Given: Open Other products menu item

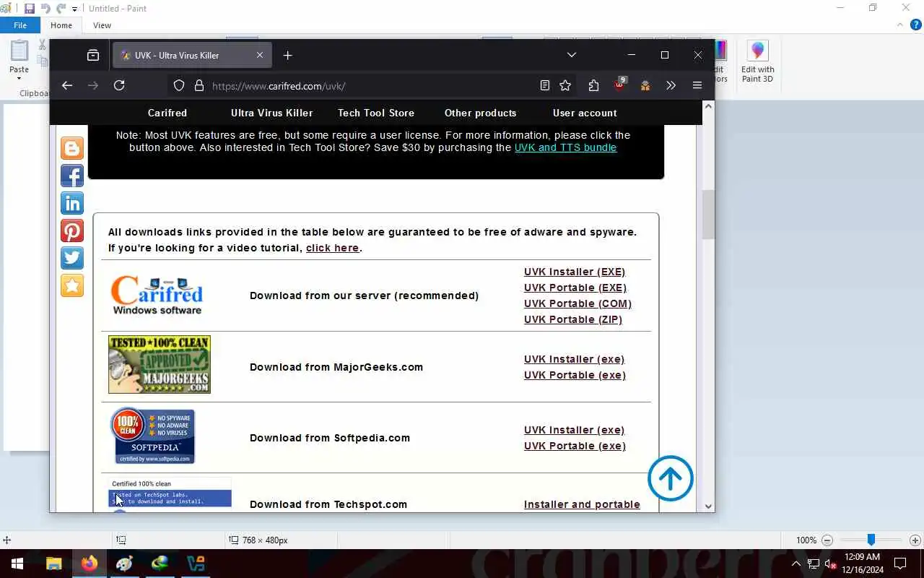Looking at the screenshot, I should [481, 113].
